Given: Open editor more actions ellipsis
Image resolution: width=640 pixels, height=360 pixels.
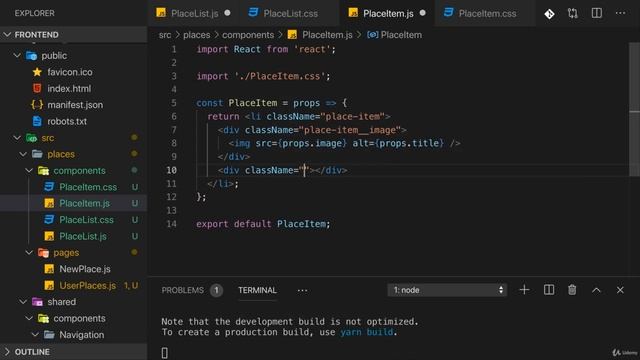Looking at the screenshot, I should click(620, 13).
